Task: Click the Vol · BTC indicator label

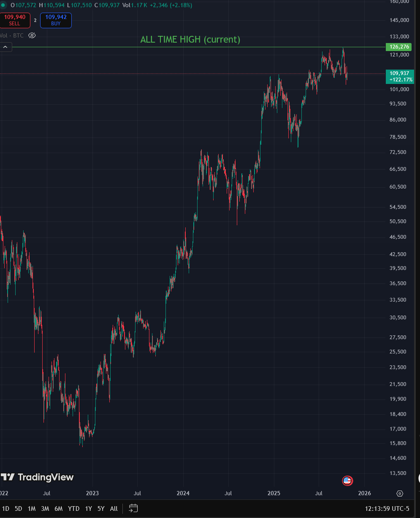Action: tap(12, 35)
